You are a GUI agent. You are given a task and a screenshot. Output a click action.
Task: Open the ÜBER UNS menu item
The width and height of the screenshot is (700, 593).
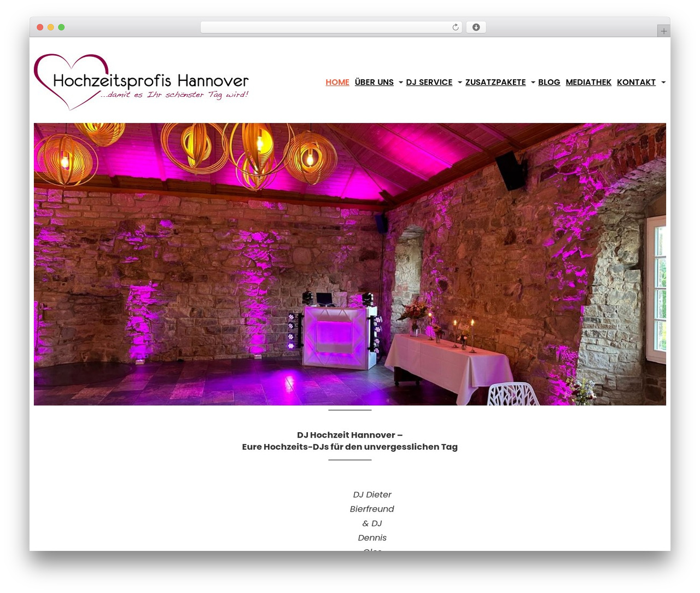pos(374,82)
